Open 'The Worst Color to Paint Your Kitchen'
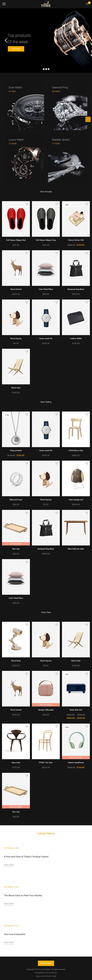92x980 pixels. (23, 895)
